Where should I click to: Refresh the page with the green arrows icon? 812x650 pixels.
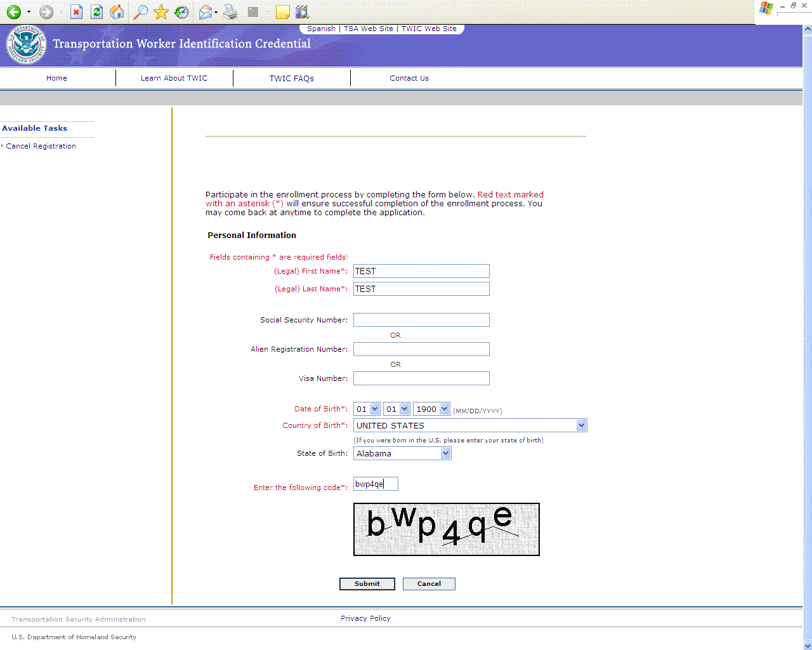(96, 12)
